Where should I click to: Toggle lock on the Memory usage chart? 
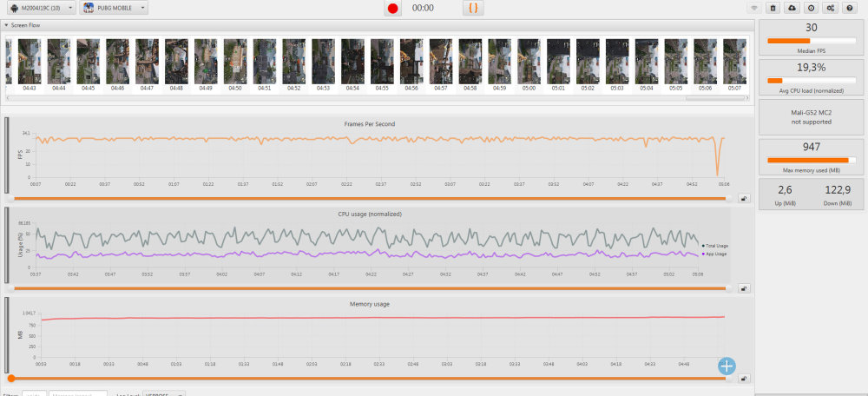[x=744, y=379]
